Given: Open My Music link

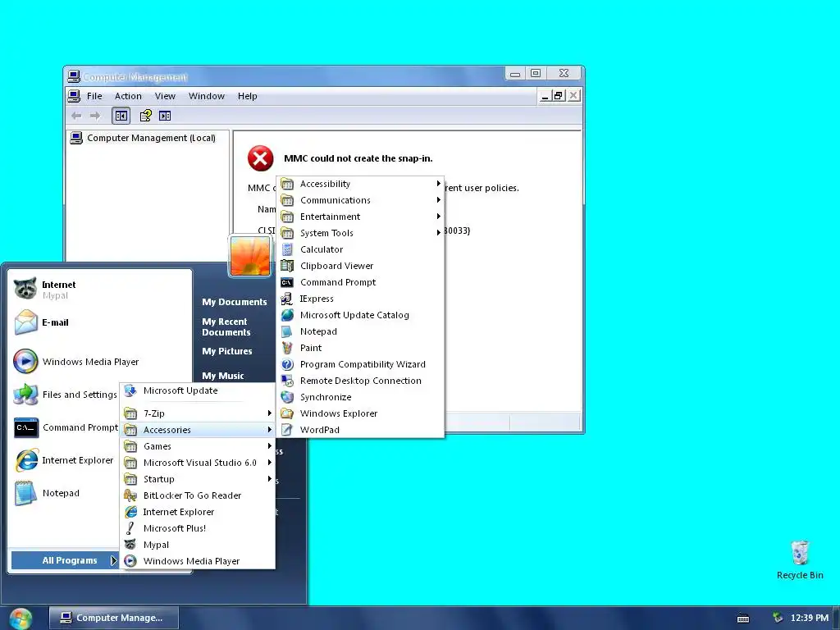Looking at the screenshot, I should point(223,376).
